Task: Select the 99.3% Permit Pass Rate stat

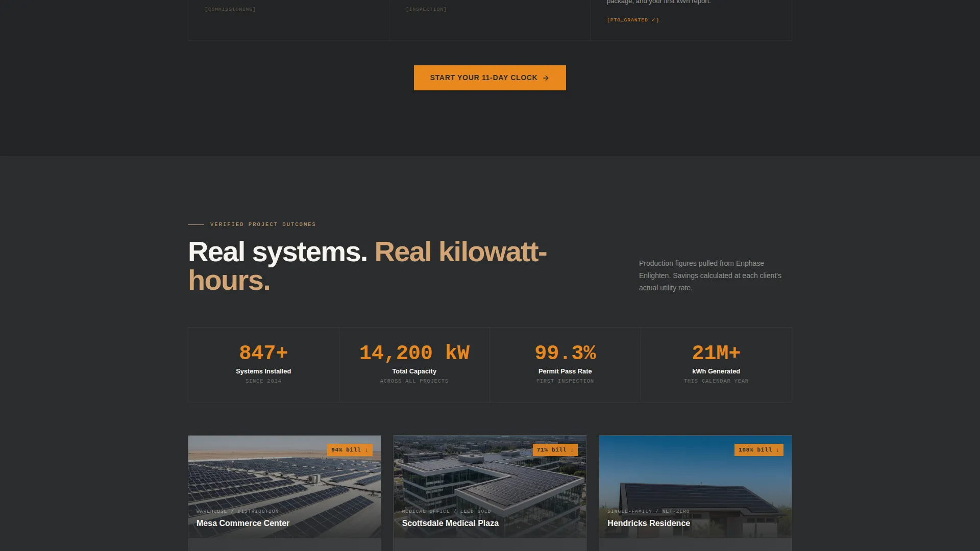Action: (565, 365)
